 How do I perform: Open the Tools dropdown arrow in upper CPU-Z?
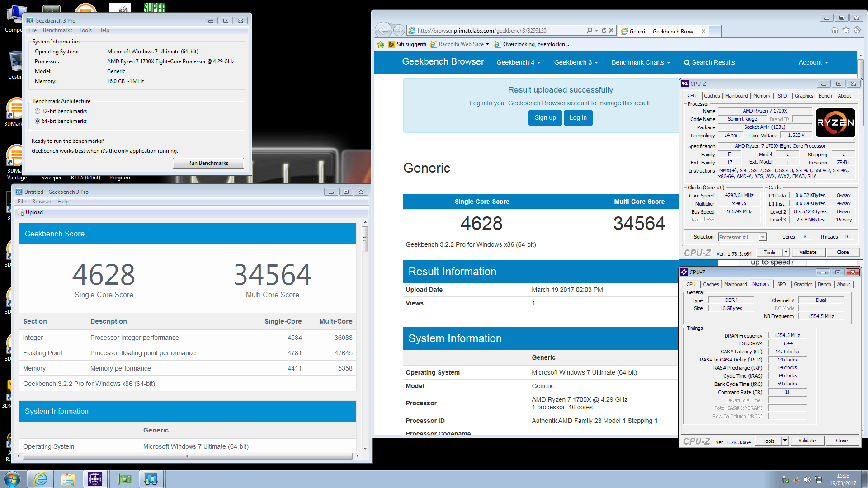coord(786,252)
